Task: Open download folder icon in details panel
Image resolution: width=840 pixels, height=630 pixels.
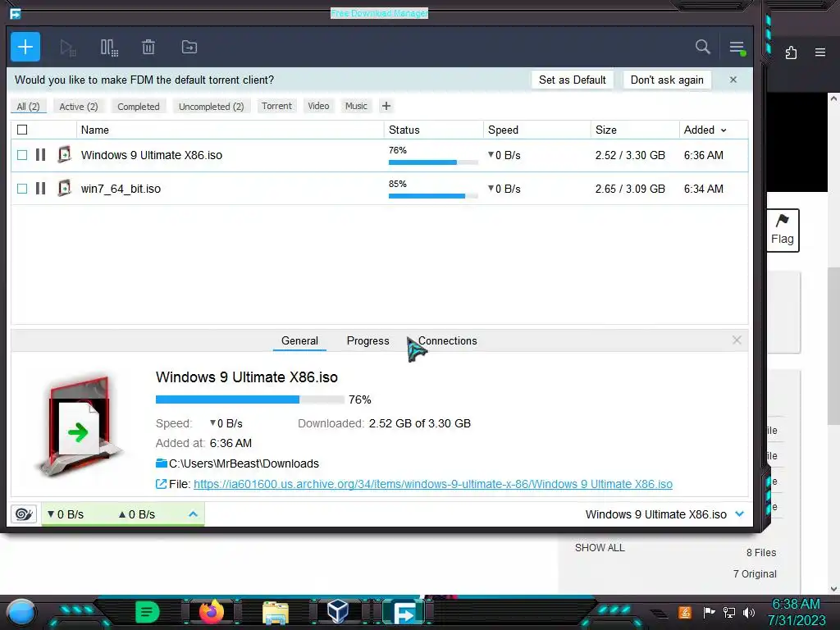Action: coord(162,463)
